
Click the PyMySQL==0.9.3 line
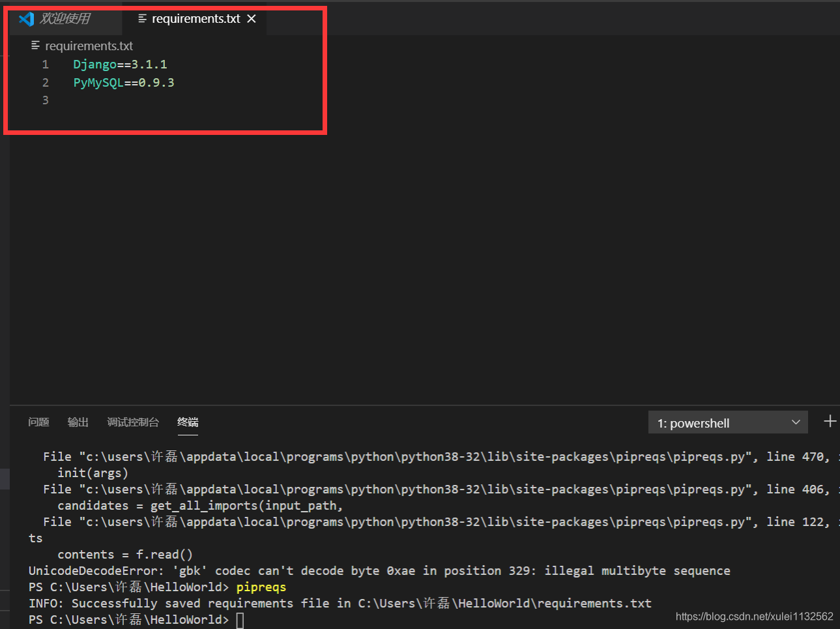124,83
